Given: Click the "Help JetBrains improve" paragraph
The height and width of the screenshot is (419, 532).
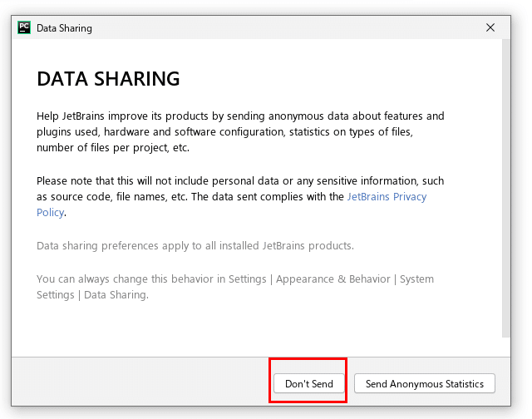Looking at the screenshot, I should click(x=241, y=131).
